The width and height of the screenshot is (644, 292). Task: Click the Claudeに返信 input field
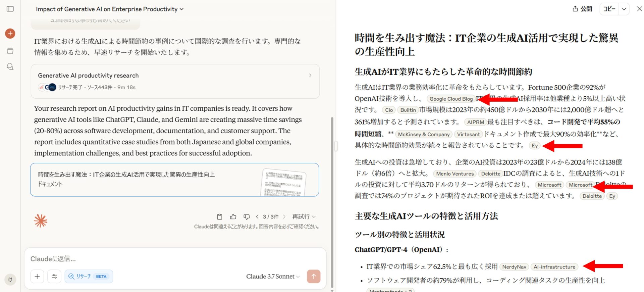[168, 259]
